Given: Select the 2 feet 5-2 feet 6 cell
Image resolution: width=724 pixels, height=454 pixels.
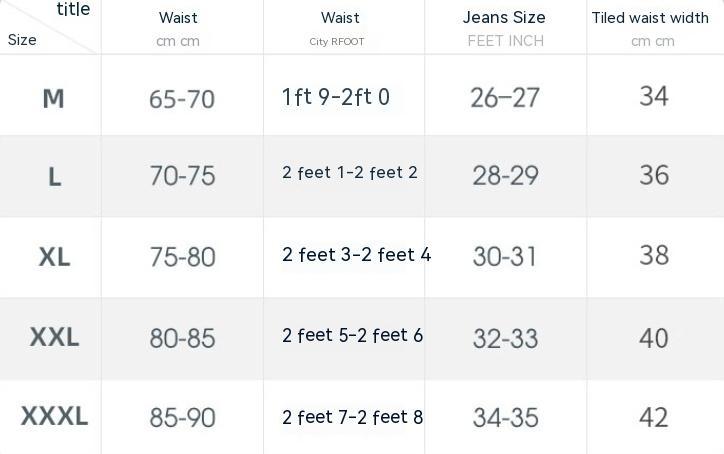Looking at the screenshot, I should point(352,336).
